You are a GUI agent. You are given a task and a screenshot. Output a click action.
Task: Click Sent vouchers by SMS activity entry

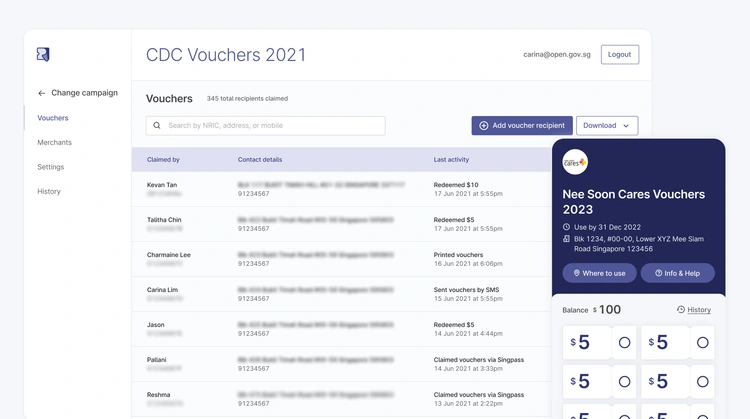click(x=466, y=289)
